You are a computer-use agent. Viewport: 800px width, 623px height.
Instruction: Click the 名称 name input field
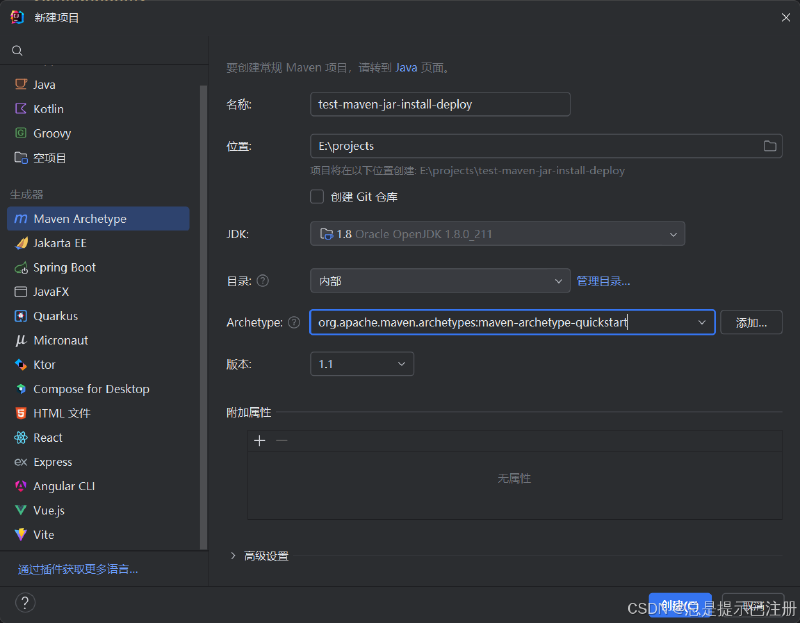pyautogui.click(x=440, y=104)
